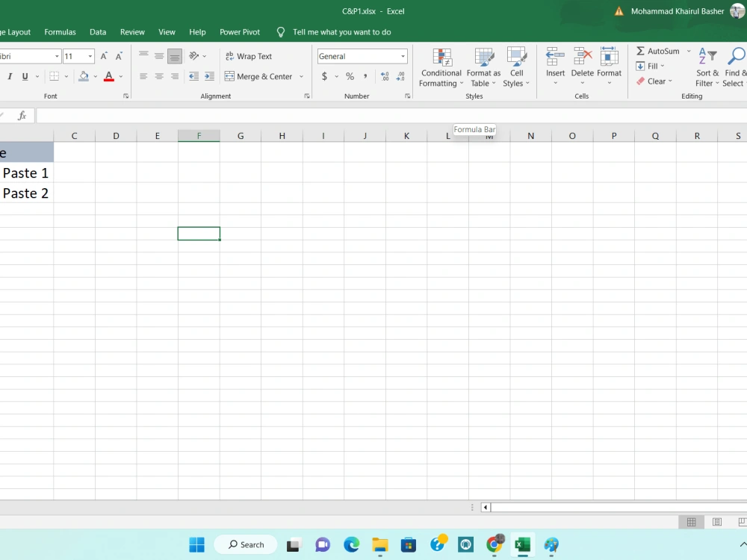Screen dimensions: 747x560
Task: Open Format as Table gallery
Action: (x=483, y=67)
